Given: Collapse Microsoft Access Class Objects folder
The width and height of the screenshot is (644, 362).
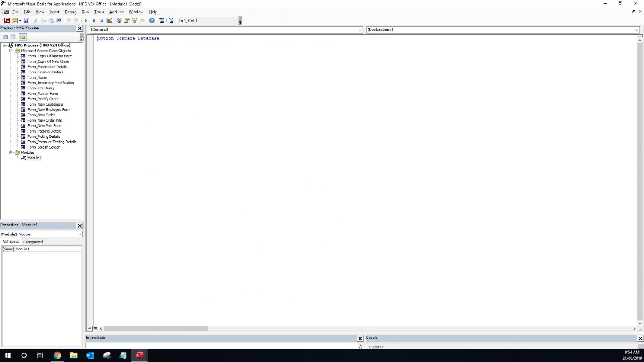Looking at the screenshot, I should [11, 51].
